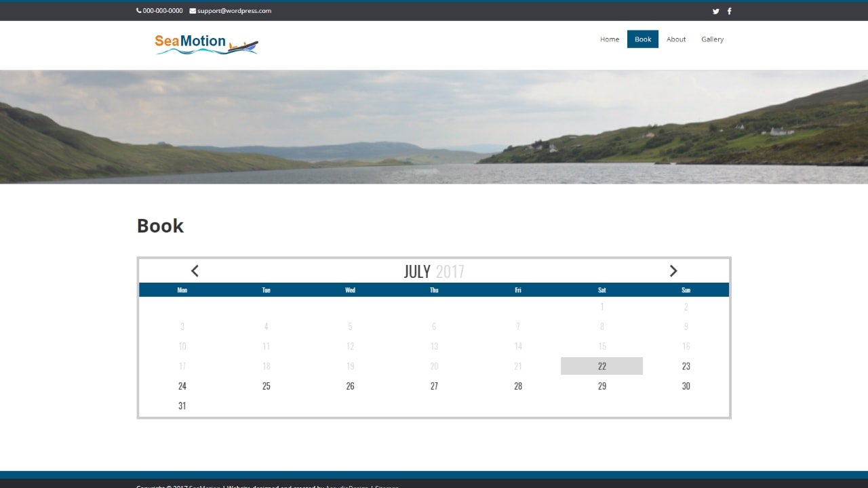The height and width of the screenshot is (488, 868).
Task: Select the active Book tab
Action: [642, 39]
